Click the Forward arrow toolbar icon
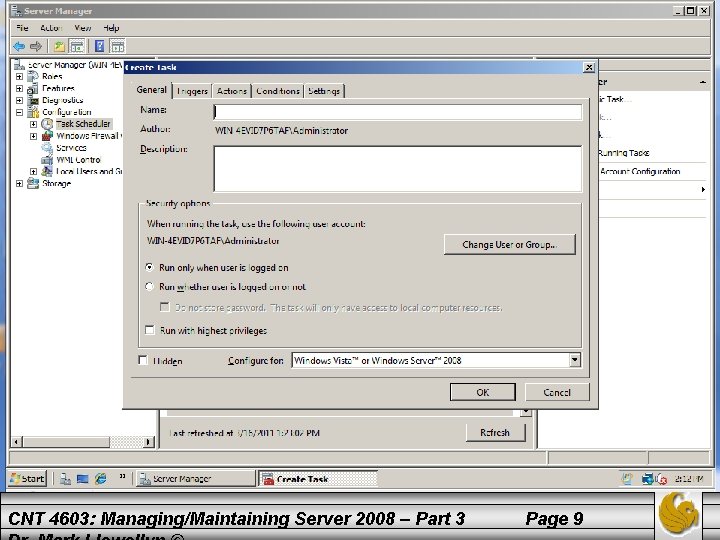Screen dimensions: 720x540 pos(36,46)
